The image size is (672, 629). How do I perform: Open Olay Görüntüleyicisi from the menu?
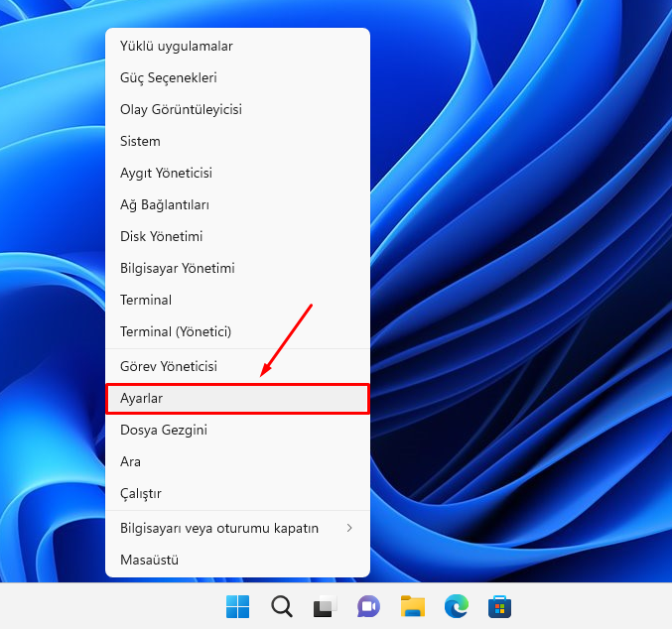pyautogui.click(x=181, y=109)
